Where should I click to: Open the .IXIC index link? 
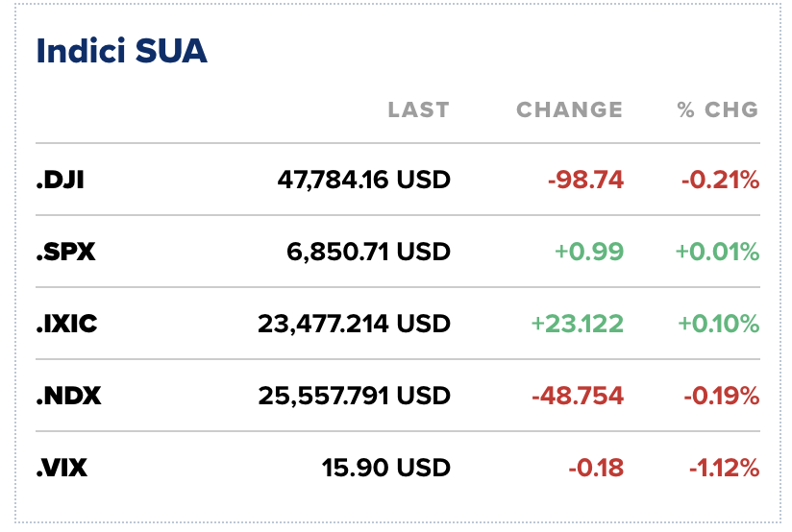click(66, 324)
